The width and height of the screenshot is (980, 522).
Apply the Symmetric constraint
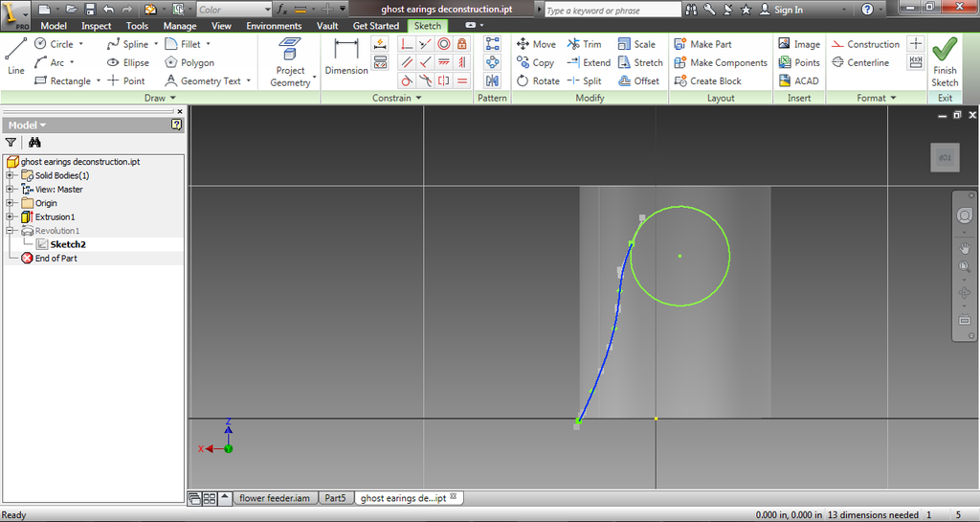pyautogui.click(x=444, y=80)
